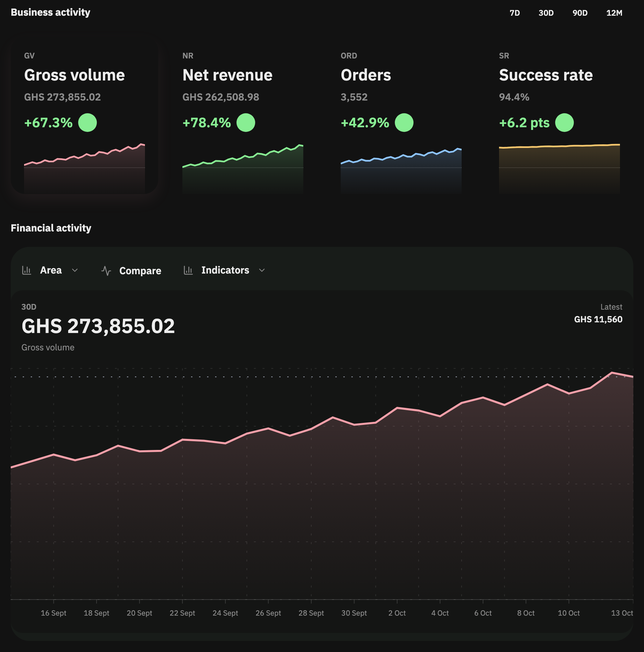Click the Gross volume pink sparkline

click(x=85, y=168)
